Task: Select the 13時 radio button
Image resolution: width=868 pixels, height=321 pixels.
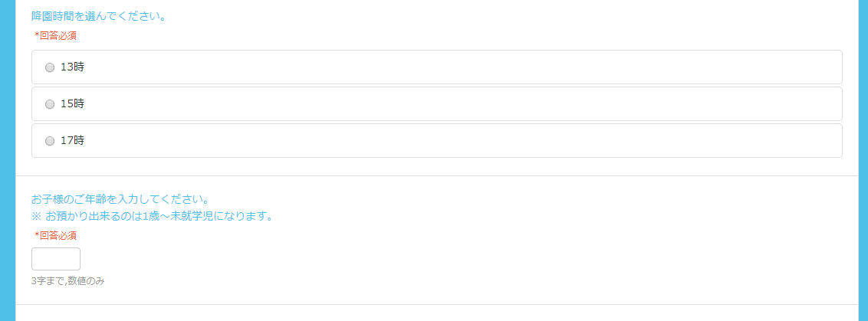Action: (x=50, y=67)
